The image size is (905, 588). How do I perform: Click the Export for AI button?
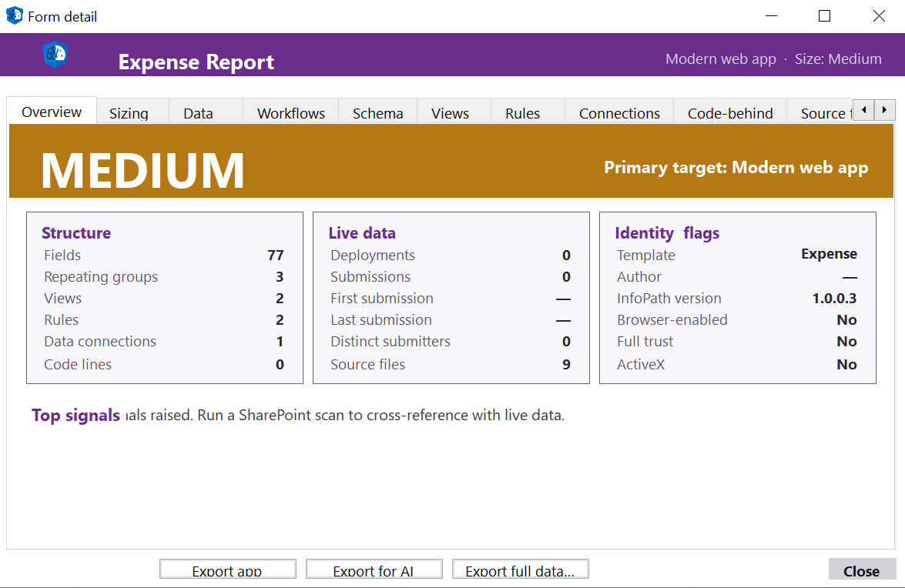[x=374, y=569]
